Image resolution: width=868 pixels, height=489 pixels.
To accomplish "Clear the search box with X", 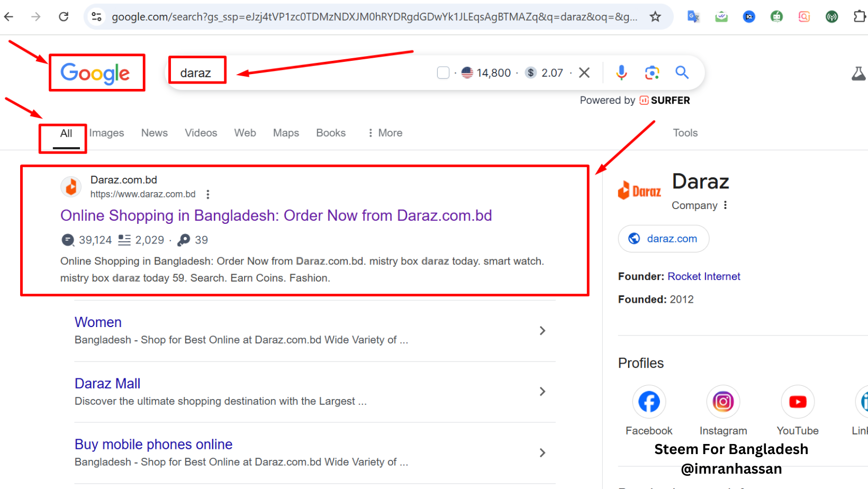I will [584, 73].
